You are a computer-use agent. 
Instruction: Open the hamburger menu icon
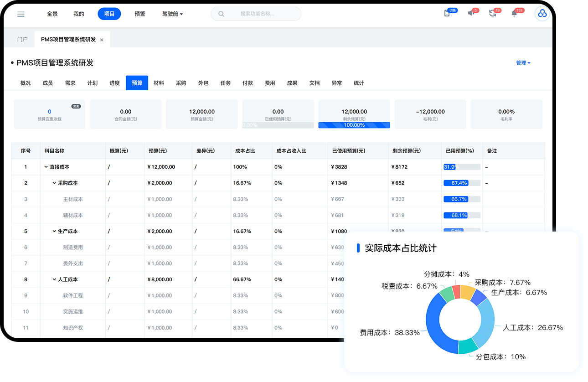pyautogui.click(x=21, y=14)
